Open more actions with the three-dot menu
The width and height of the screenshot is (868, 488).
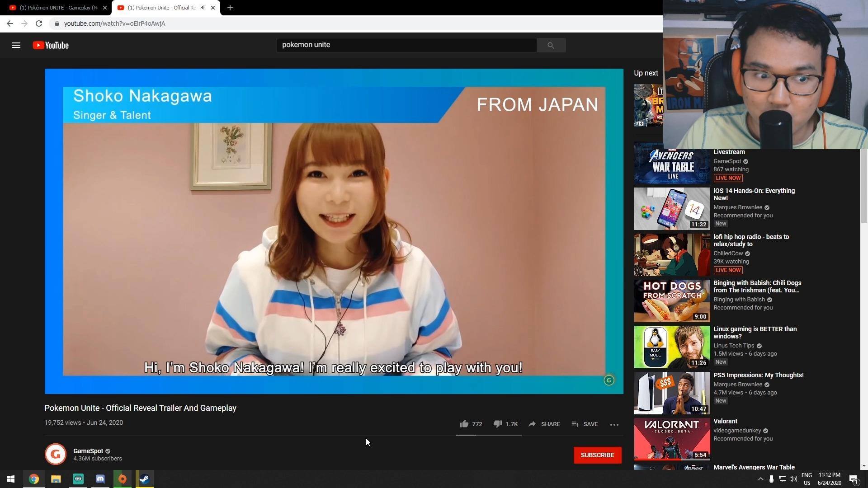(x=614, y=424)
